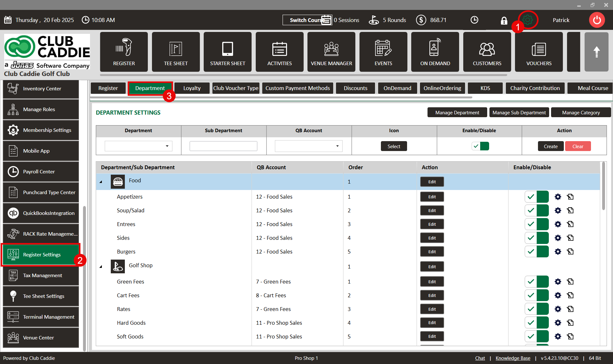Viewport: 613px width, 364px height.
Task: Open the Knowledge Base link
Action: pos(513,358)
